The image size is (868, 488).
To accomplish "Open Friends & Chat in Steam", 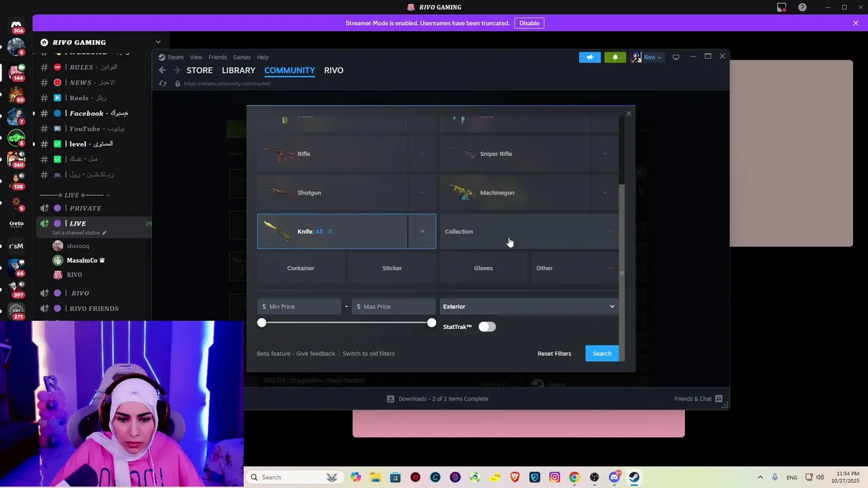I will pos(698,399).
